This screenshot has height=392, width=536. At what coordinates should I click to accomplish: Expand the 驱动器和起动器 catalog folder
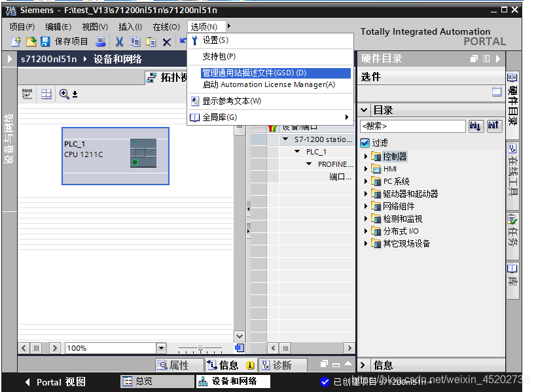point(366,194)
